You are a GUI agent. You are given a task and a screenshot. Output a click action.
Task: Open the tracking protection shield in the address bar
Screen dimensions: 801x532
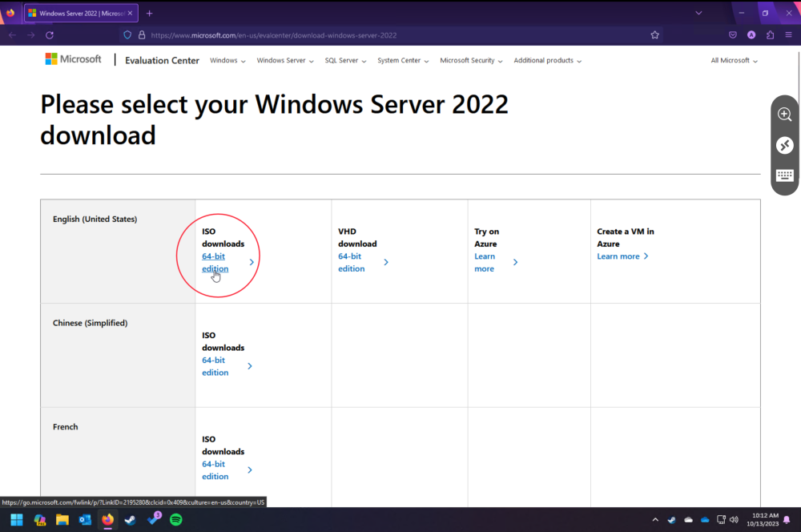(x=127, y=34)
